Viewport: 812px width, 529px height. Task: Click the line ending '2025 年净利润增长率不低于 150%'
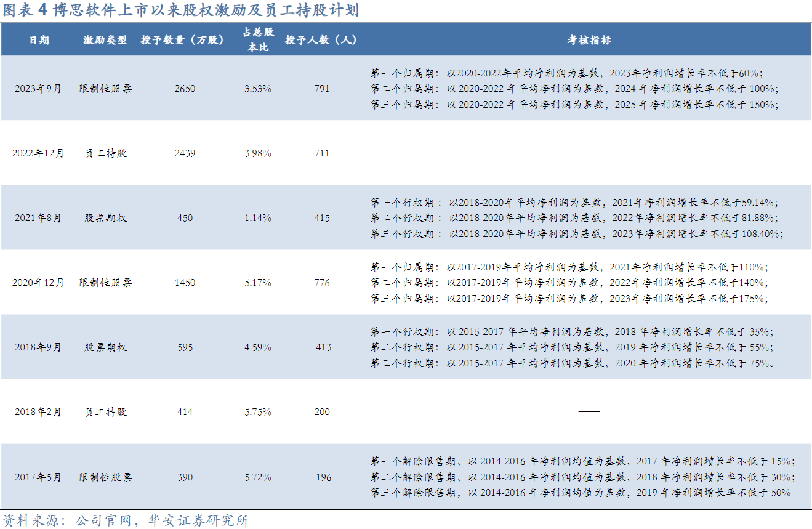[x=574, y=105]
